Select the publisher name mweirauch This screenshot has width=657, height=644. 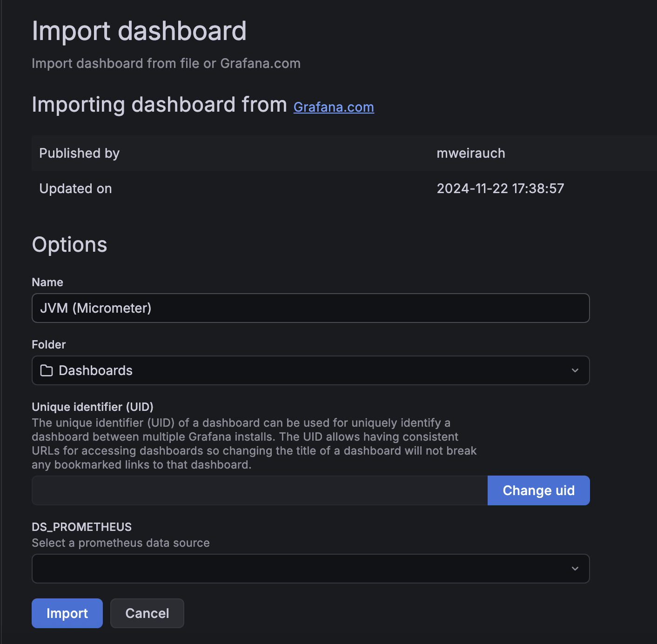point(471,153)
